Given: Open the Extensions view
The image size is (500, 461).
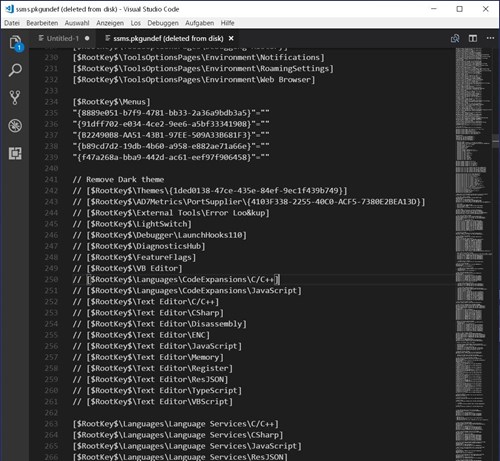Looking at the screenshot, I should pos(15,153).
